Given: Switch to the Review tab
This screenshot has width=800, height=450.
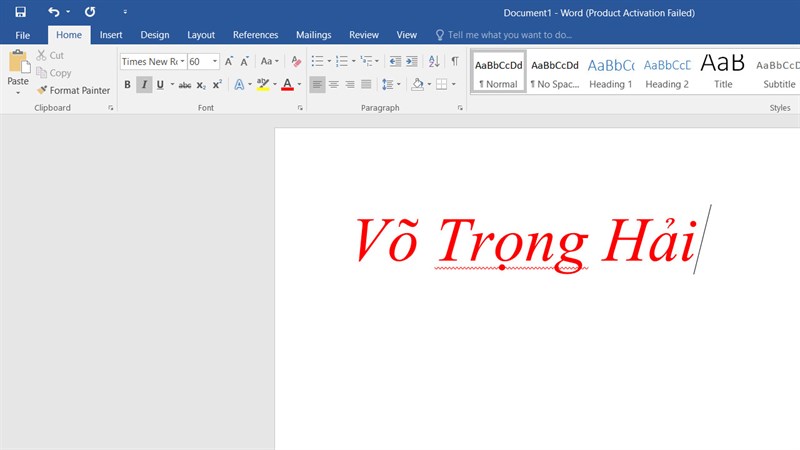Looking at the screenshot, I should coord(364,35).
